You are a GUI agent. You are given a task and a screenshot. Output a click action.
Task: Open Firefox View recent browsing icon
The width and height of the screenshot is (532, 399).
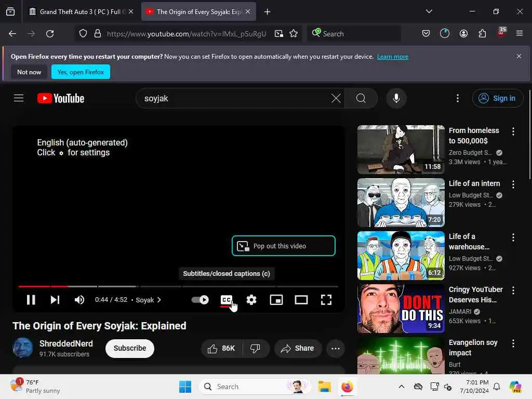click(10, 12)
